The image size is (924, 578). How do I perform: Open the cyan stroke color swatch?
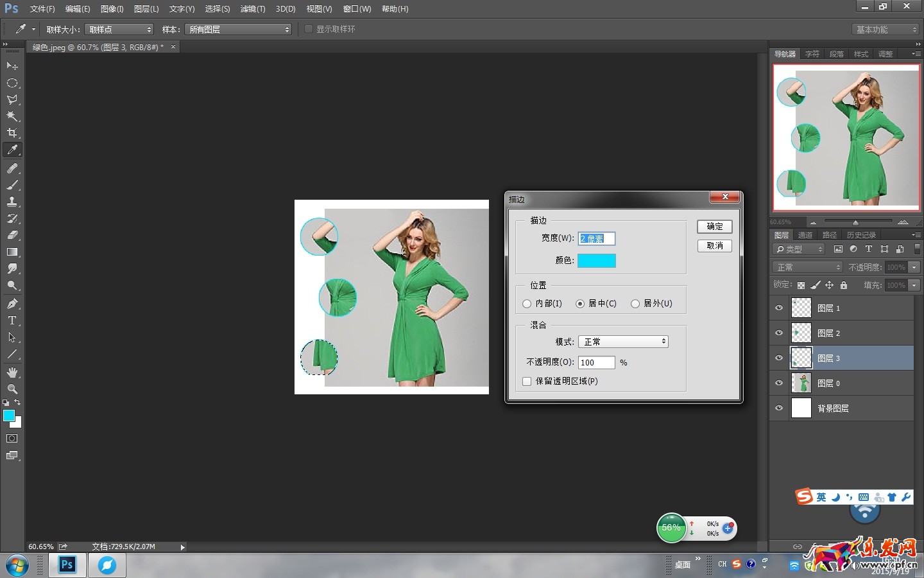[x=596, y=260]
